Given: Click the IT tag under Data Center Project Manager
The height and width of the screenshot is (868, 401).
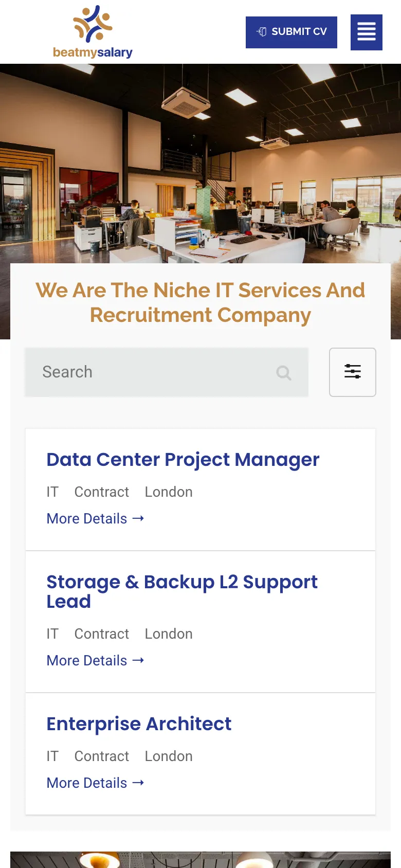Looking at the screenshot, I should (52, 492).
